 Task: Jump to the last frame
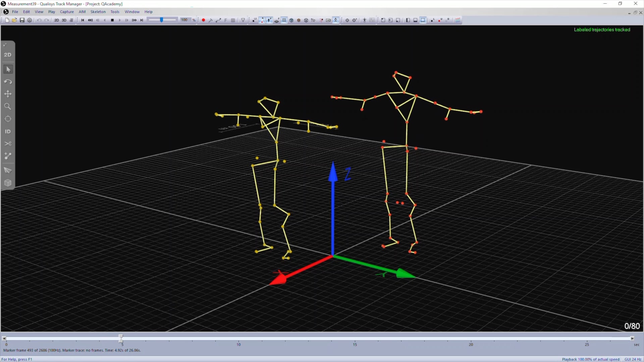pyautogui.click(x=142, y=20)
